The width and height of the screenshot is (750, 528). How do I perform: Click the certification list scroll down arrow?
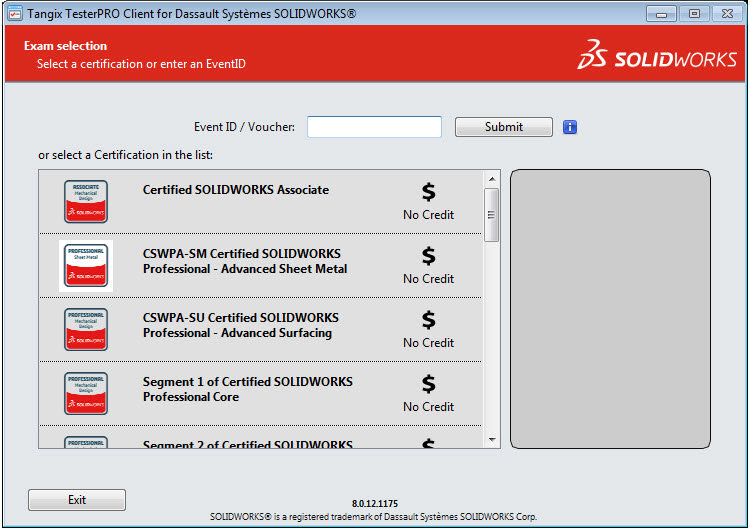click(492, 440)
